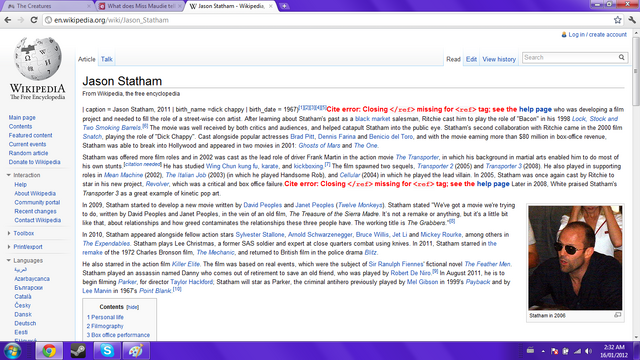The width and height of the screenshot is (640, 360).
Task: Open the Chrome wrench settings menu
Action: coord(632,20)
